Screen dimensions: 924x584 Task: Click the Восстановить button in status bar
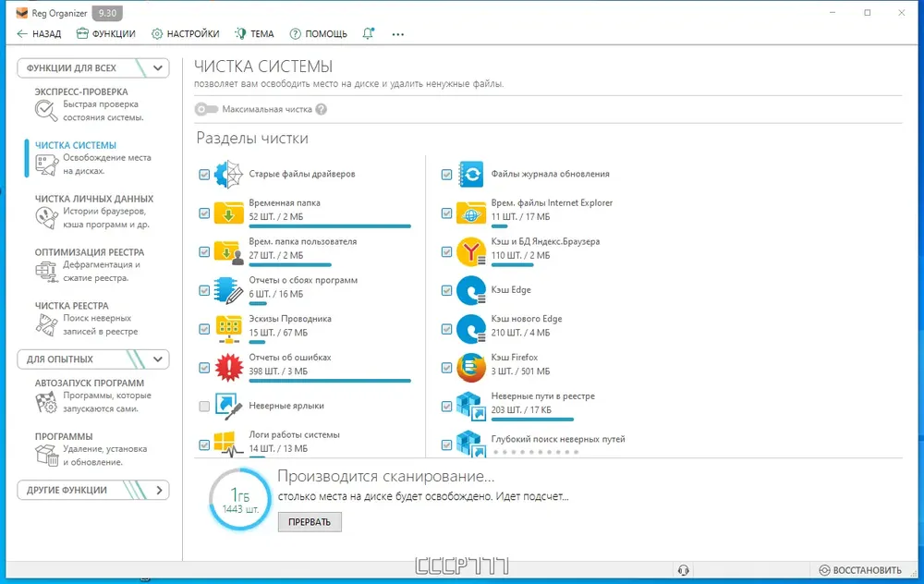860,570
